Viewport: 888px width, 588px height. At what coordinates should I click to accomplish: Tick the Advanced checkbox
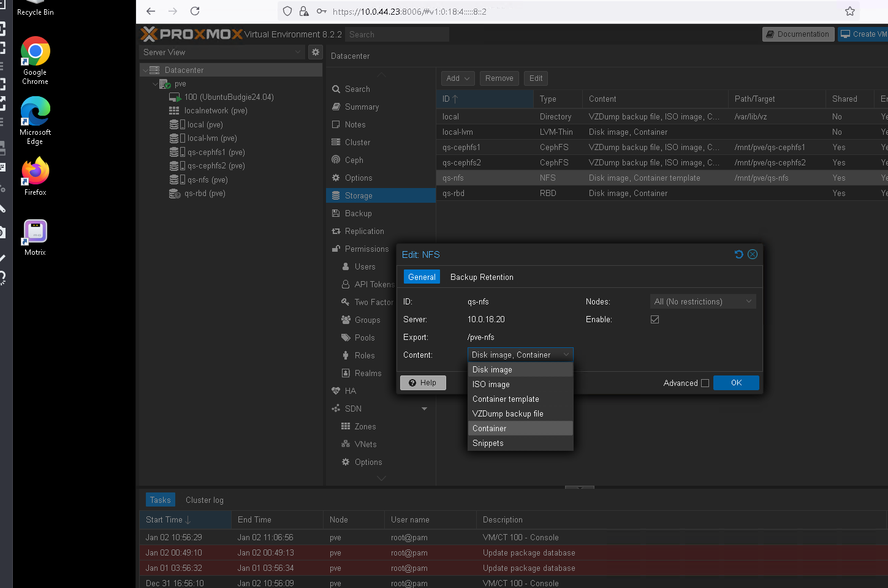point(705,383)
